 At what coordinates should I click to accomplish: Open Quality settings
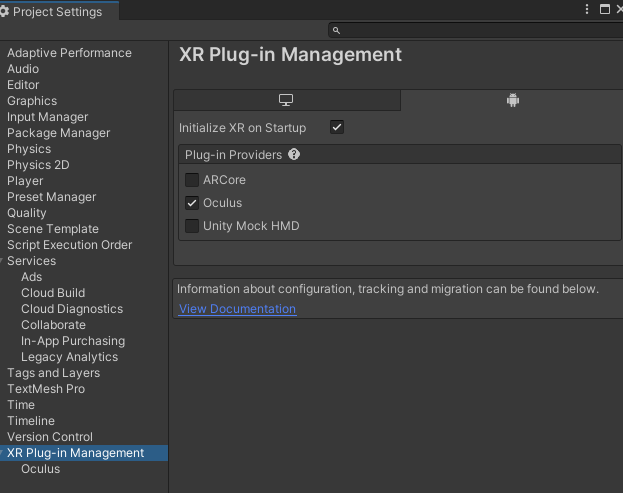27,213
